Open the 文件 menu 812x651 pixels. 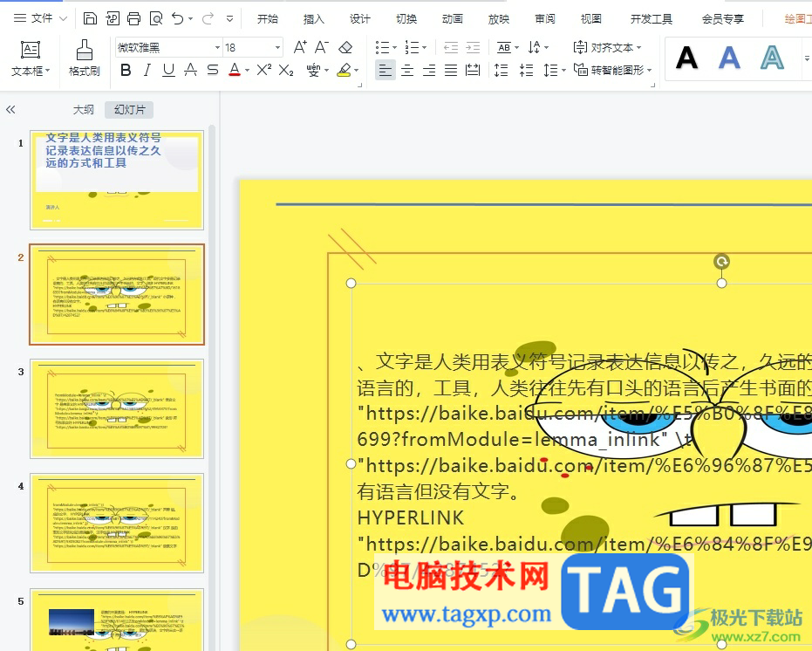42,18
